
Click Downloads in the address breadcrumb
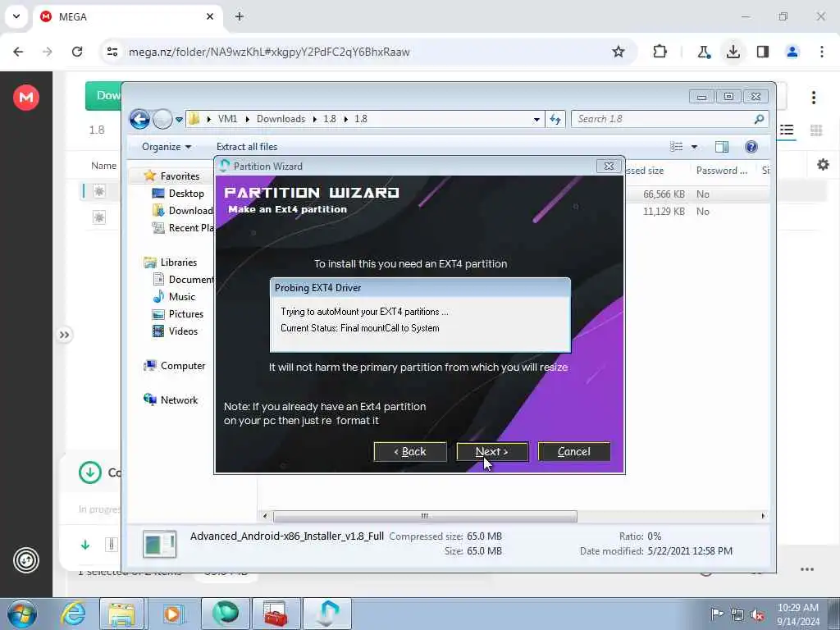[x=281, y=119]
